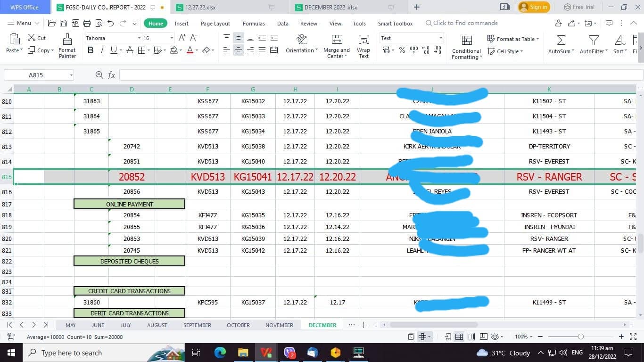Open the main Menu button
This screenshot has height=362, width=644.
(x=23, y=23)
